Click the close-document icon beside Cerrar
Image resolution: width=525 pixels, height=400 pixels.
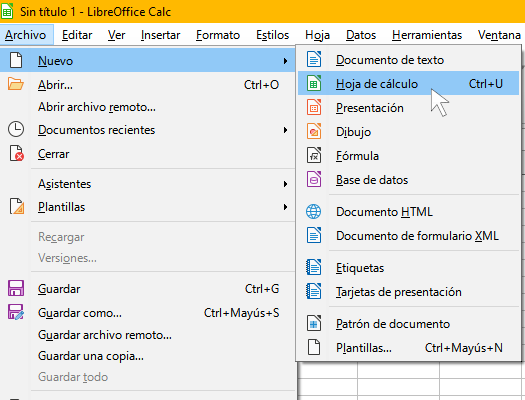16,153
